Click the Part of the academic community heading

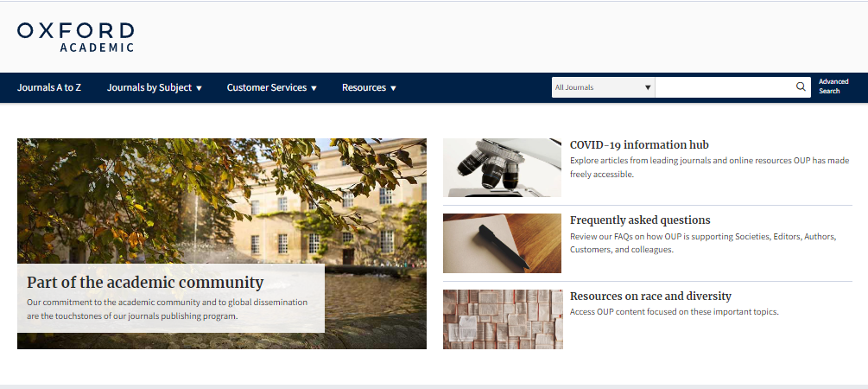[145, 283]
